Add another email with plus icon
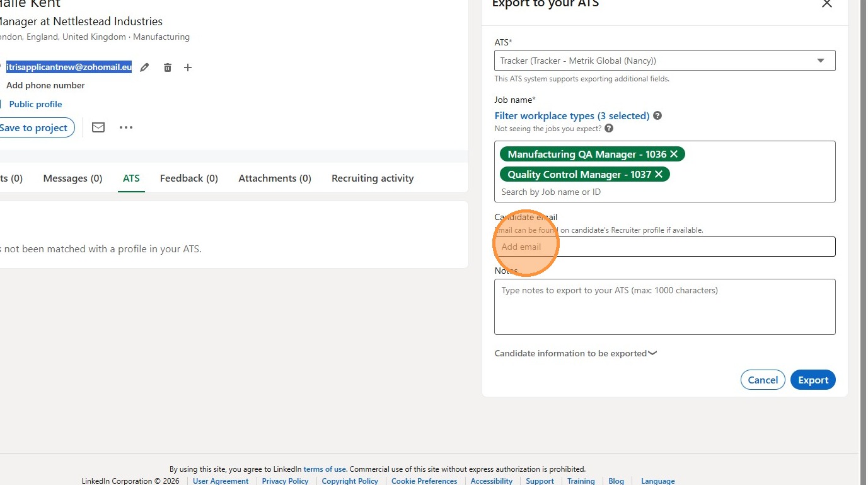 (x=188, y=67)
